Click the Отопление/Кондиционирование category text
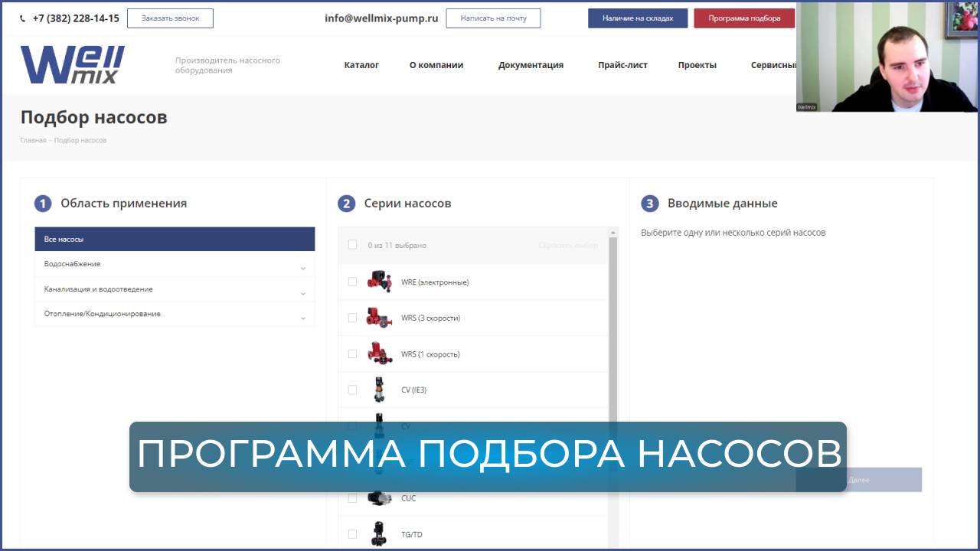This screenshot has width=980, height=551. (102, 314)
